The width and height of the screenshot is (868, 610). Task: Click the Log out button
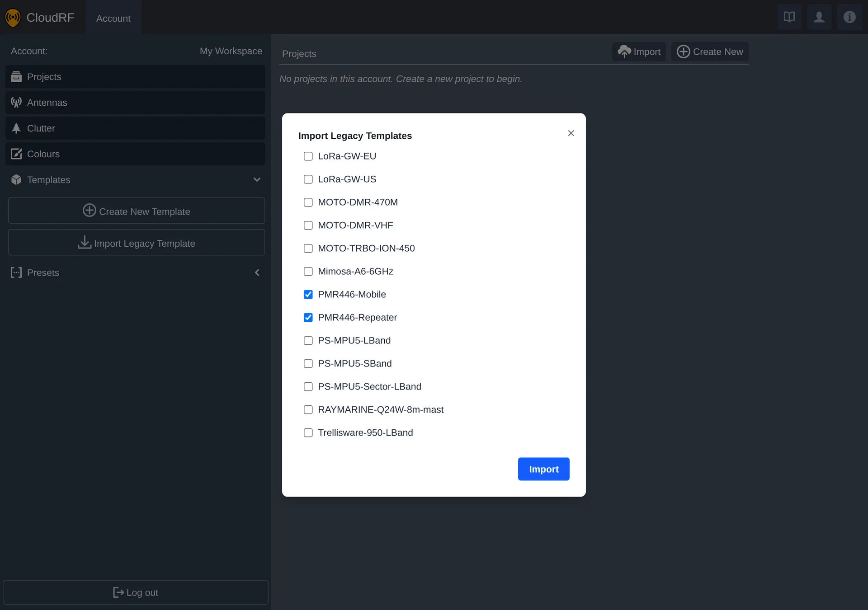click(136, 592)
